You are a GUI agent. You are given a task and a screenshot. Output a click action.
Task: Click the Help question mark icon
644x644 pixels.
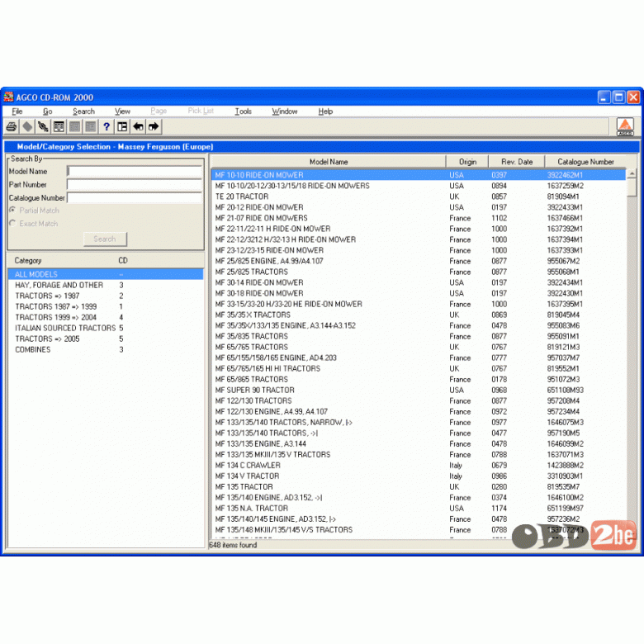click(x=107, y=126)
